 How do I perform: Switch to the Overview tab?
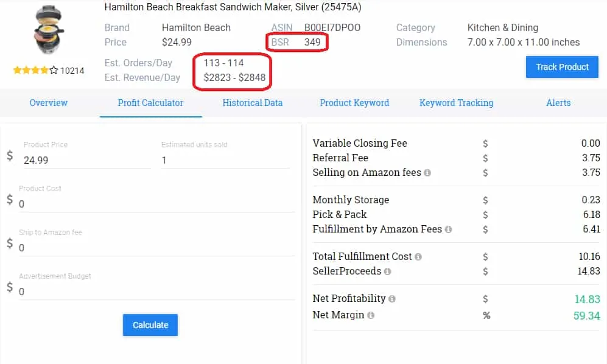click(49, 103)
